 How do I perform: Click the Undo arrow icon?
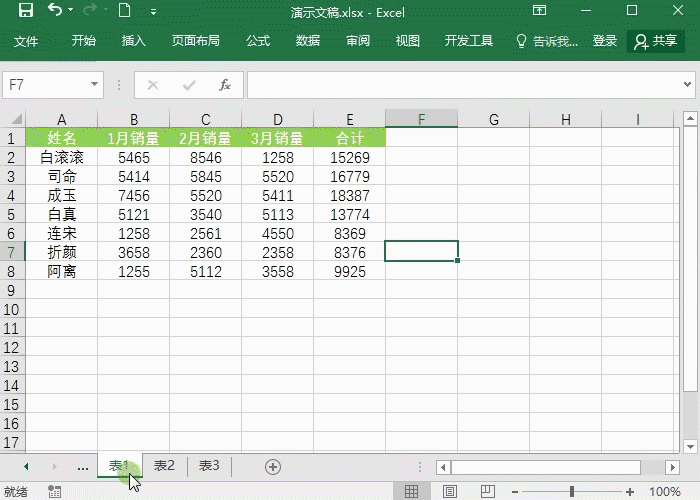tap(53, 11)
